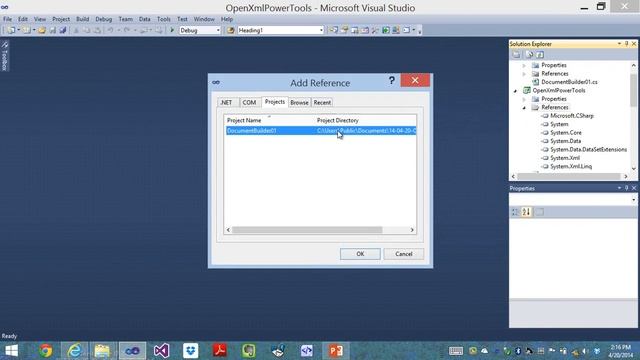Click the project list horizontal scrollbar

click(x=307, y=230)
